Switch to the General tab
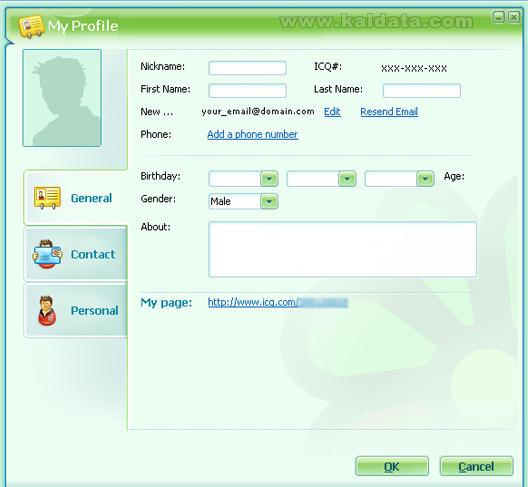The image size is (528, 487). (75, 198)
